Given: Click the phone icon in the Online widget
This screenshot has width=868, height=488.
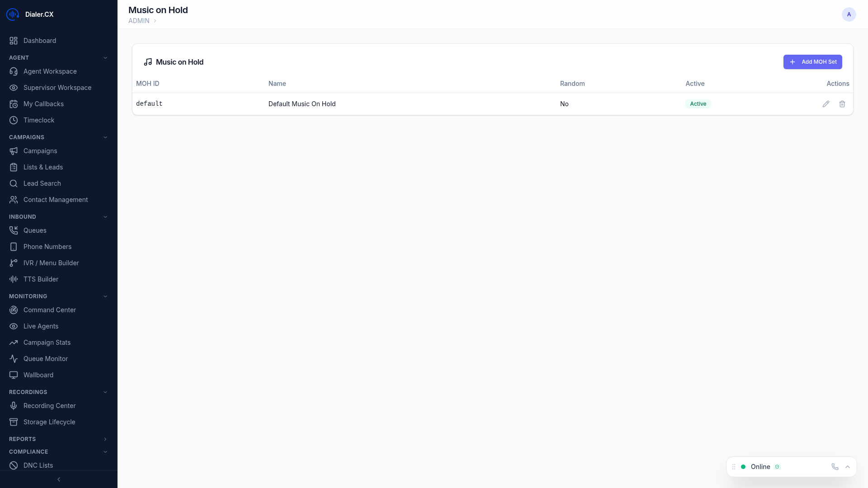Looking at the screenshot, I should (x=835, y=467).
